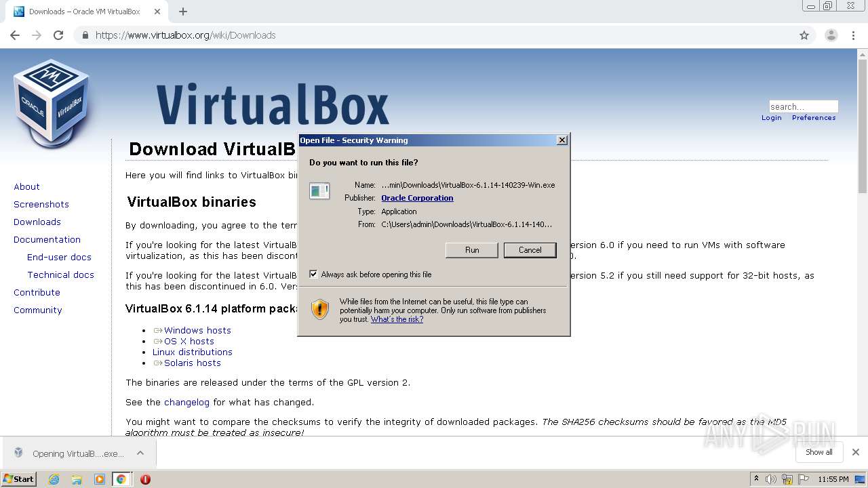Bookmark this page with the star icon
868x488 pixels.
(x=804, y=35)
